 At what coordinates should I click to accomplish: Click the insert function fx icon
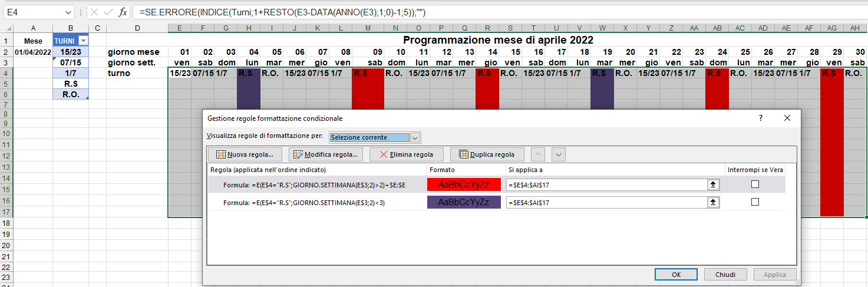[123, 12]
